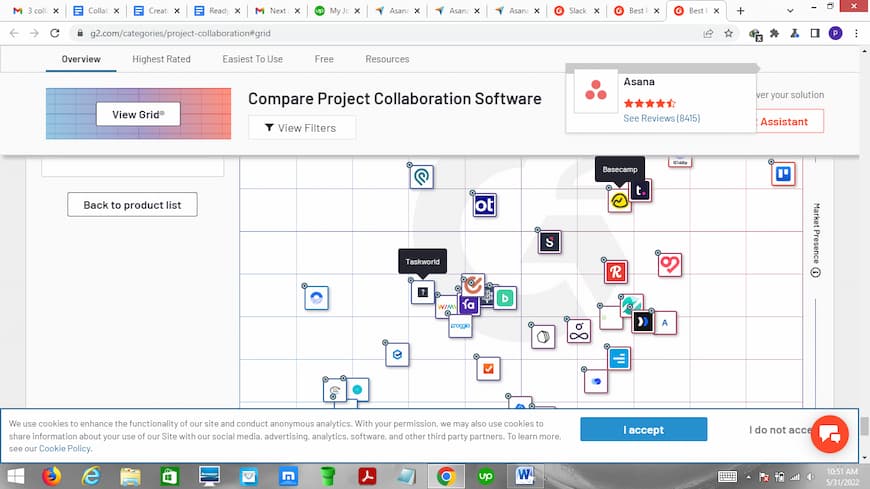Click the green 'b' product logo

point(505,298)
